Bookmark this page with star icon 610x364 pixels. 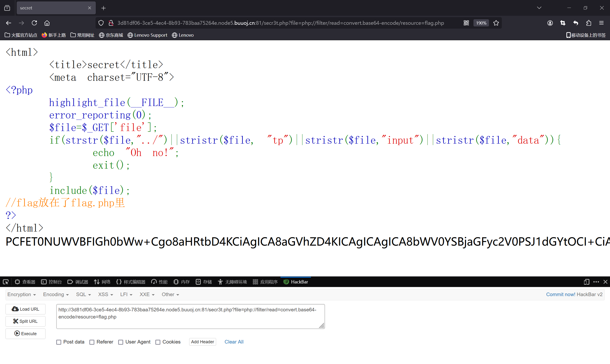(x=496, y=23)
